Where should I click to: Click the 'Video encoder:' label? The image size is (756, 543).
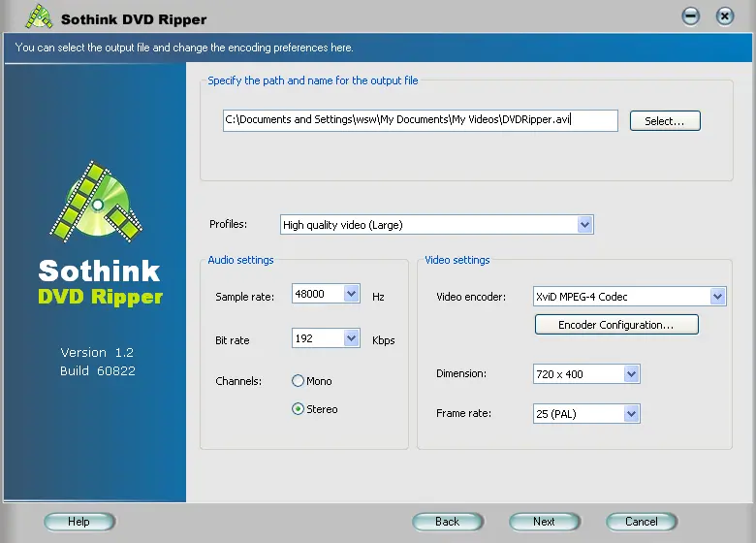471,297
